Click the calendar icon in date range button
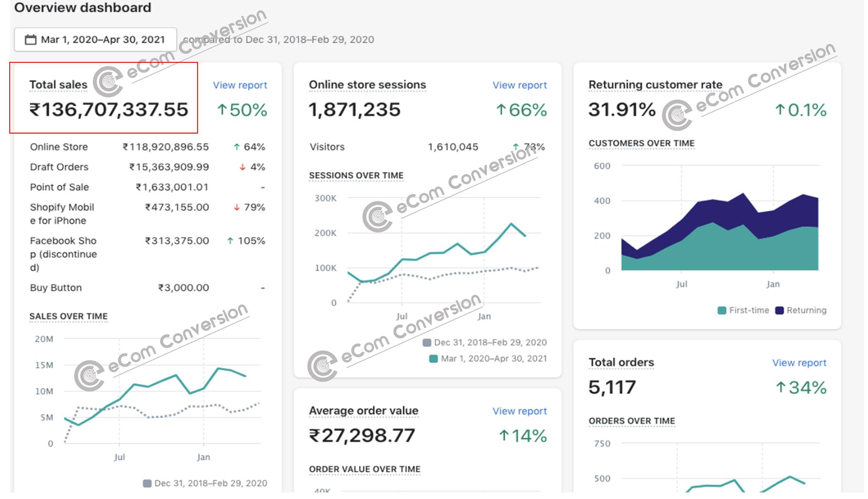This screenshot has height=499, width=868. tap(31, 40)
